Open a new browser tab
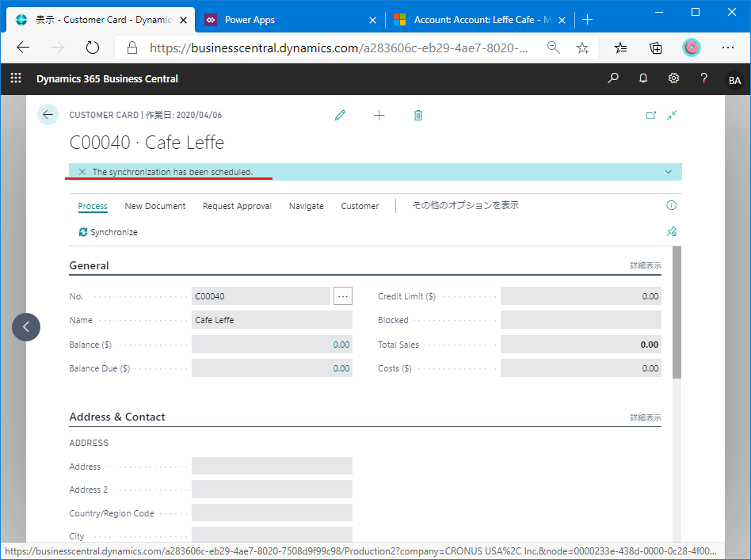 [x=587, y=20]
